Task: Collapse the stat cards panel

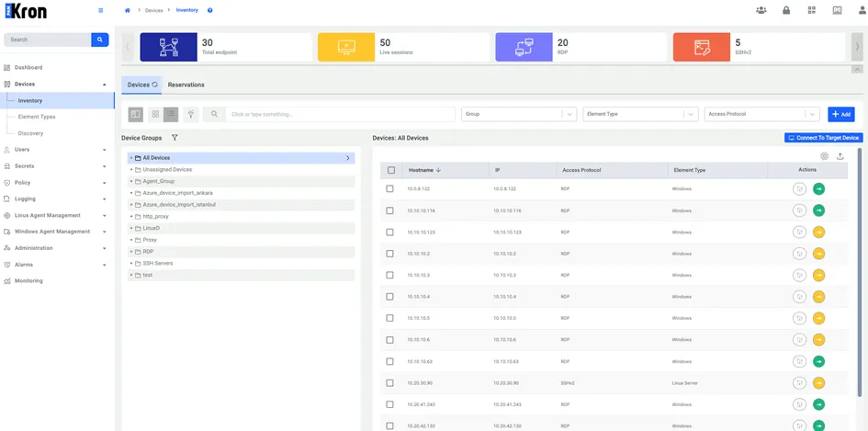Action: [857, 69]
